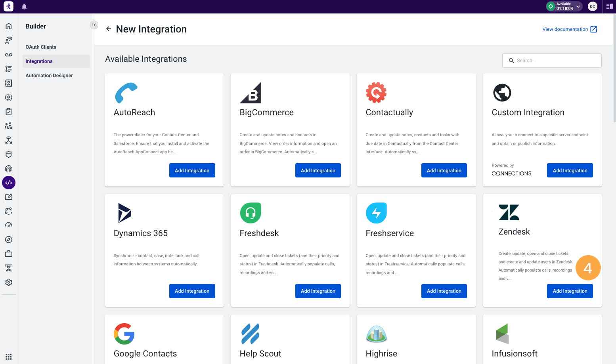Click the Dynamics 365 logo
The width and height of the screenshot is (616, 364).
(x=124, y=213)
